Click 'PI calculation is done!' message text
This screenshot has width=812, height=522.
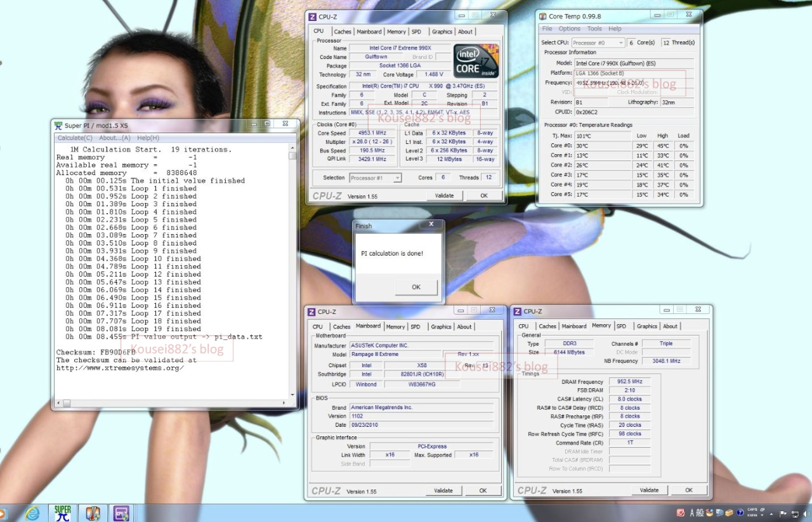(x=392, y=253)
